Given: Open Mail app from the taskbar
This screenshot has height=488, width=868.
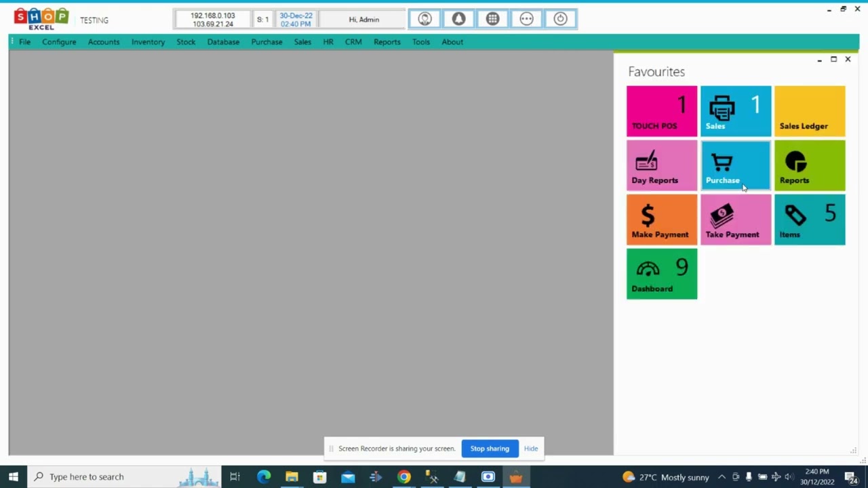Looking at the screenshot, I should (x=348, y=476).
